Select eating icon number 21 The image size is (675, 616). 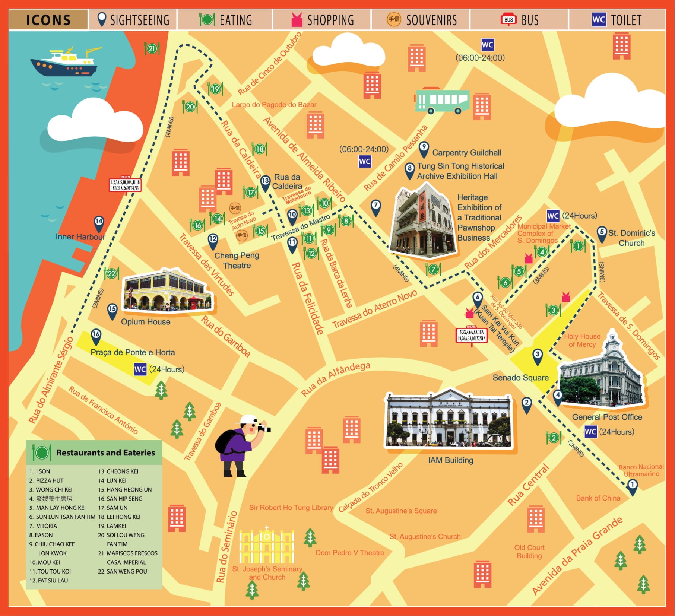tap(152, 49)
